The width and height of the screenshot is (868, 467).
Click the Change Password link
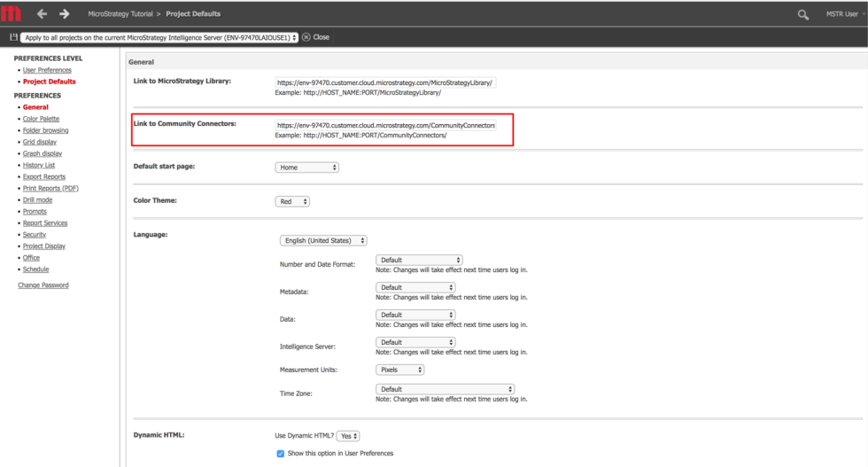point(43,285)
